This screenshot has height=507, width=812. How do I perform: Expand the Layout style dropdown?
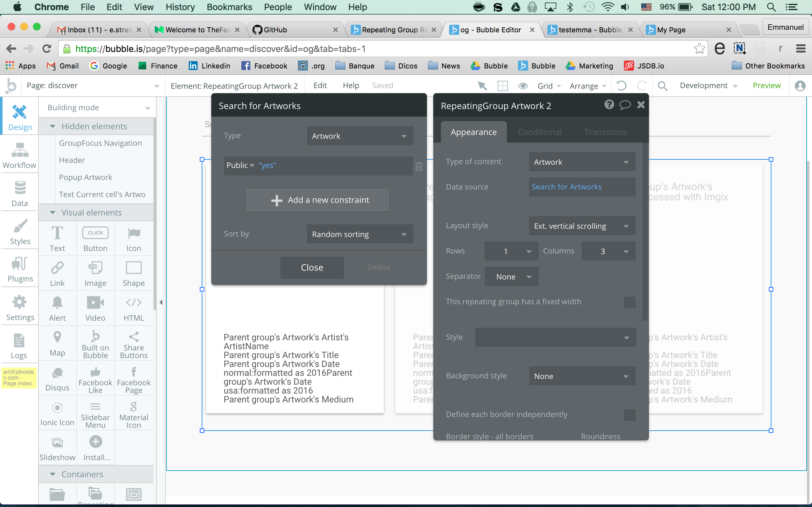tap(582, 226)
